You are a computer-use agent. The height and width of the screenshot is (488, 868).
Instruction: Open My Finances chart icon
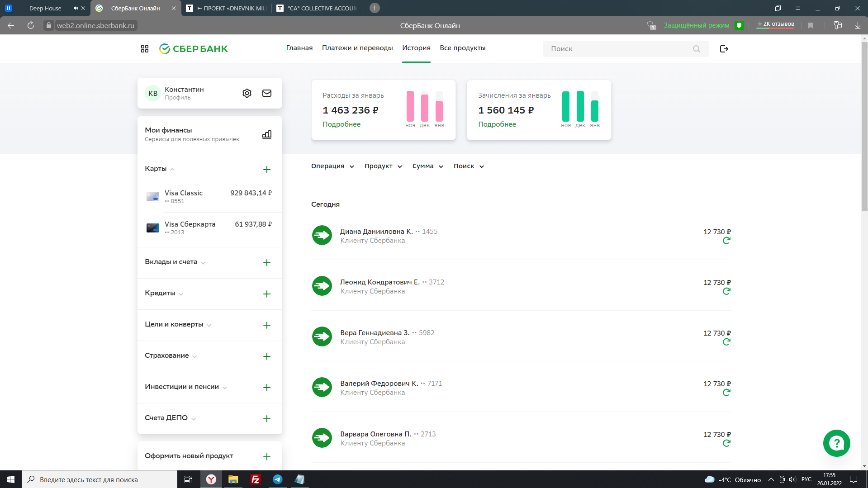coord(267,135)
